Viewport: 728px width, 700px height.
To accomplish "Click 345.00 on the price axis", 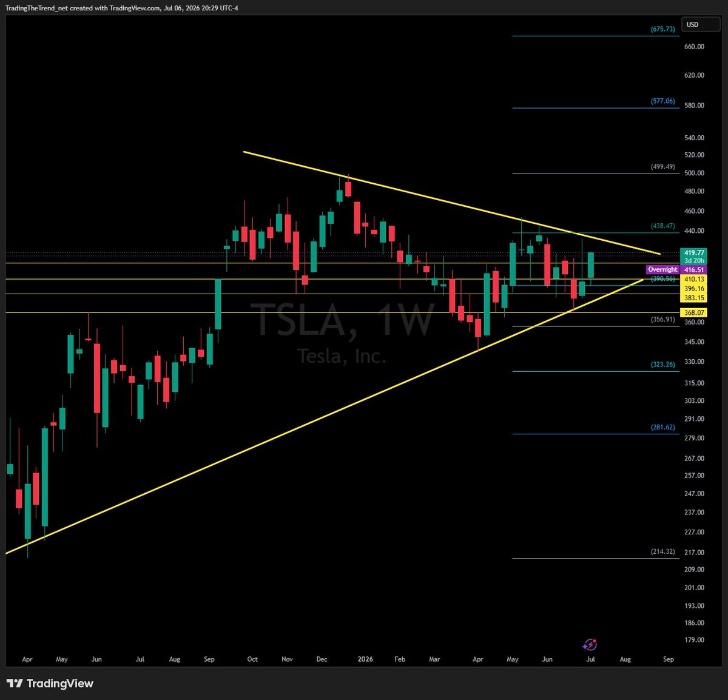I will point(694,342).
